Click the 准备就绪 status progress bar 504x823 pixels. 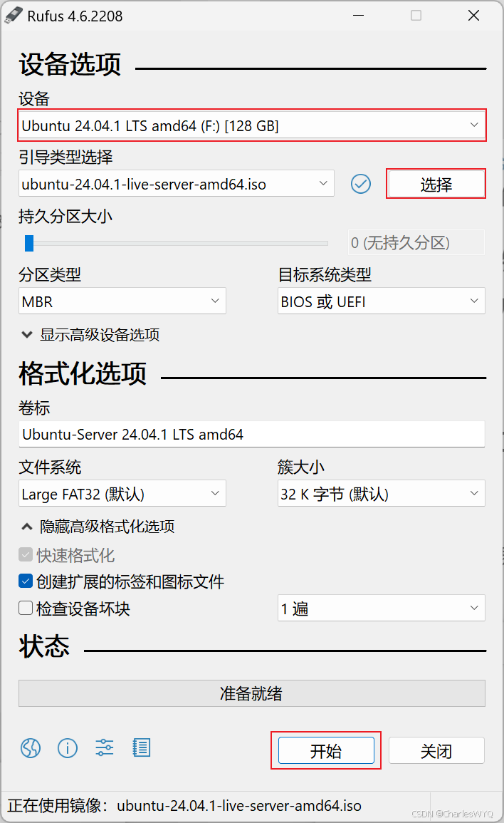click(x=252, y=693)
